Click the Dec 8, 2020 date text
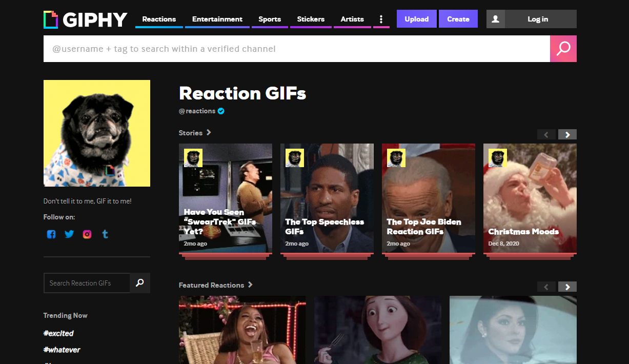Viewport: 629px width, 364px height. 504,244
